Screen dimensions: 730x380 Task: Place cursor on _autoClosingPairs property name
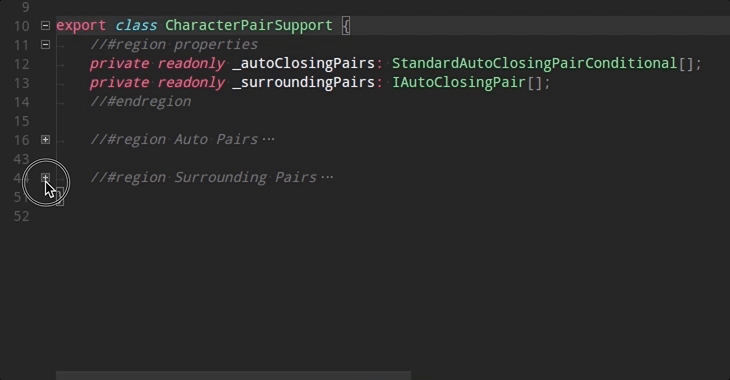[303, 63]
